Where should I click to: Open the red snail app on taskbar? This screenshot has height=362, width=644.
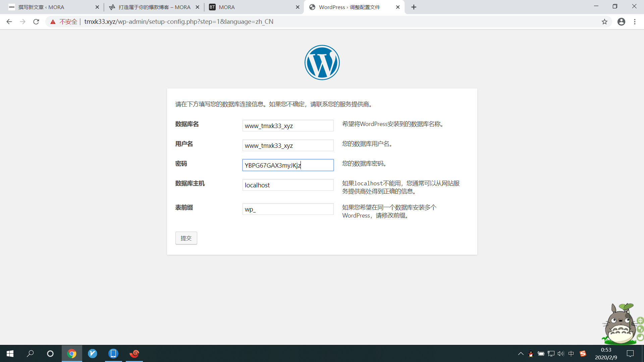pyautogui.click(x=135, y=354)
